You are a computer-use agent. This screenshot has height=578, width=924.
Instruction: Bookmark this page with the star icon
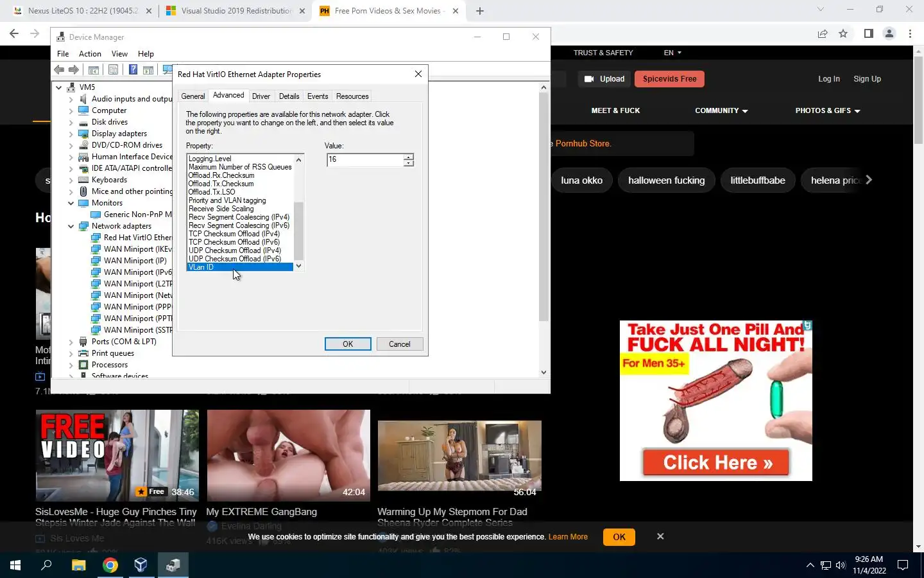point(843,33)
